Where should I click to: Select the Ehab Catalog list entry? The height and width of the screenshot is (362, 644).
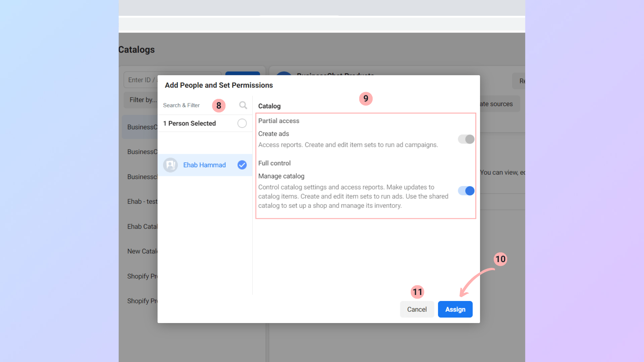(142, 227)
